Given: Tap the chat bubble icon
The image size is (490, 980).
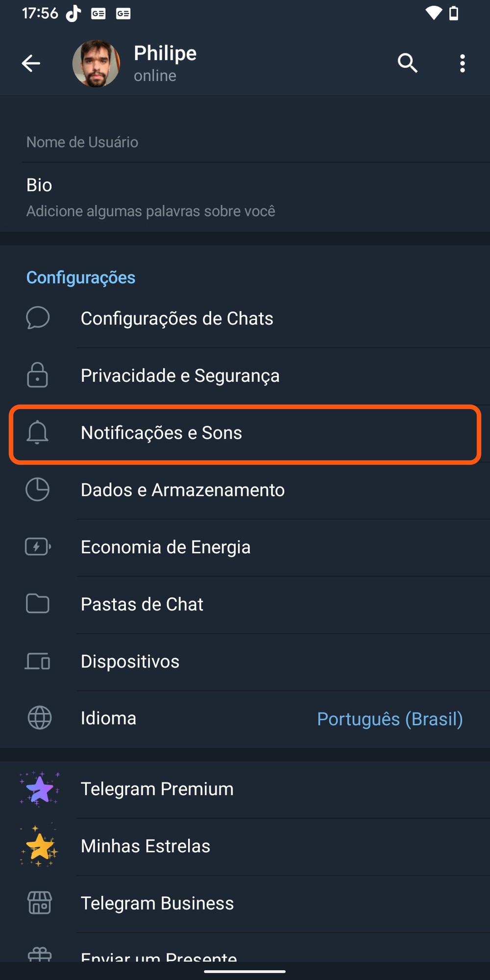Looking at the screenshot, I should click(x=38, y=318).
